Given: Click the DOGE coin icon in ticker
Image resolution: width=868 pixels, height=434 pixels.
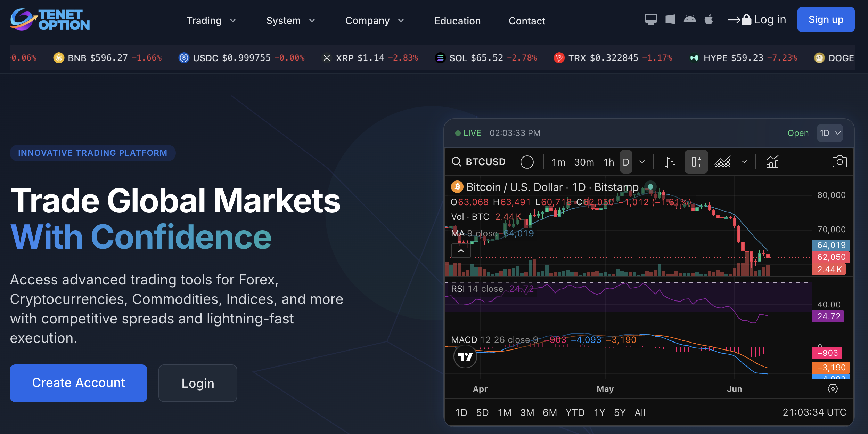Looking at the screenshot, I should pyautogui.click(x=819, y=58).
